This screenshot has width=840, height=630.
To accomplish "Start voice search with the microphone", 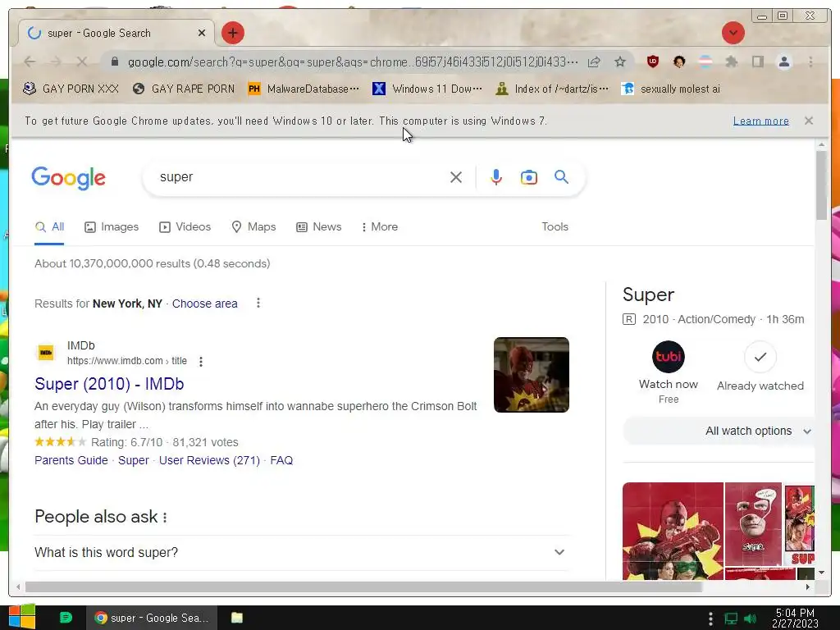I will tap(496, 177).
